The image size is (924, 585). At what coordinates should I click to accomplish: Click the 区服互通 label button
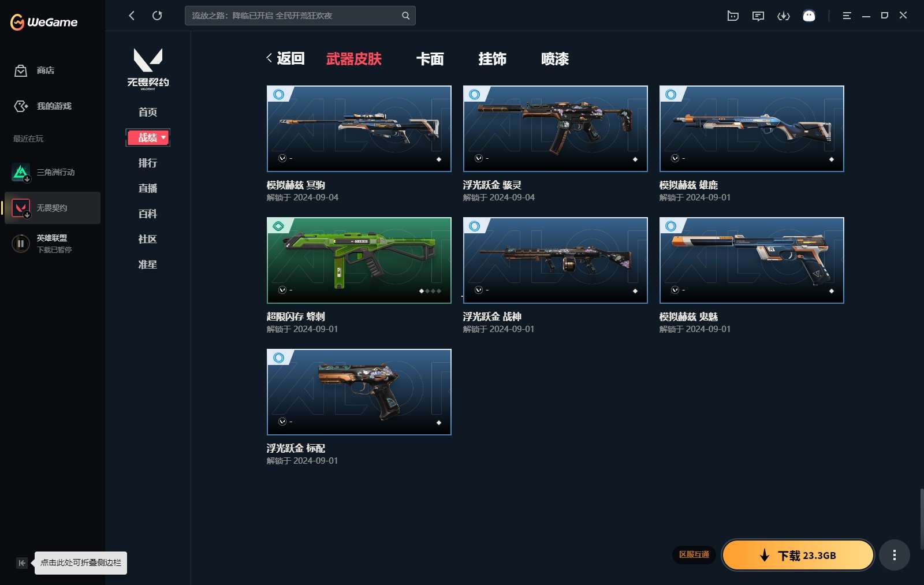tap(694, 554)
